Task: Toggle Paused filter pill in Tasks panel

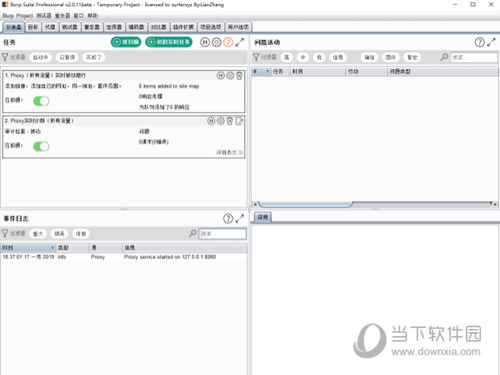Action: pyautogui.click(x=67, y=57)
